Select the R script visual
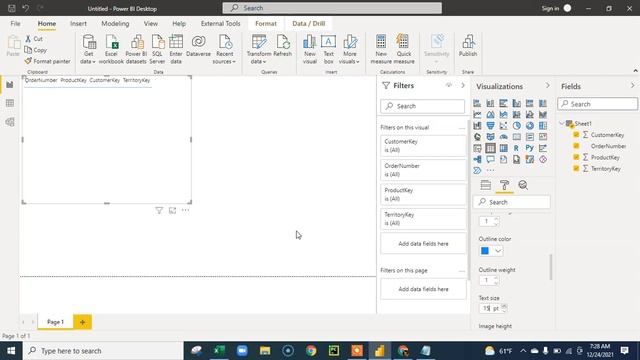This screenshot has width=640, height=360. [517, 148]
